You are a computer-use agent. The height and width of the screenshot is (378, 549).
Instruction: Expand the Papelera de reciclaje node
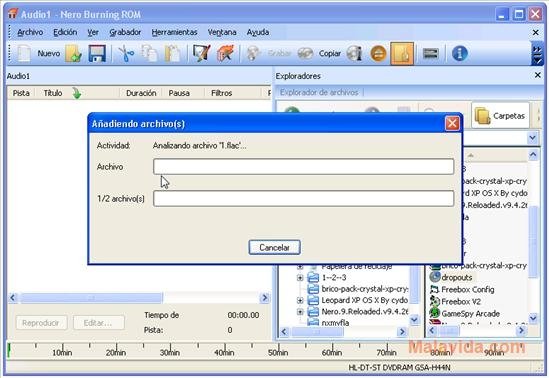pos(300,267)
